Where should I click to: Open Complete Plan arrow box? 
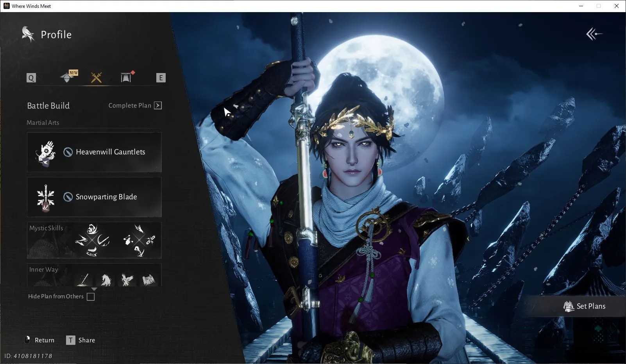[158, 105]
